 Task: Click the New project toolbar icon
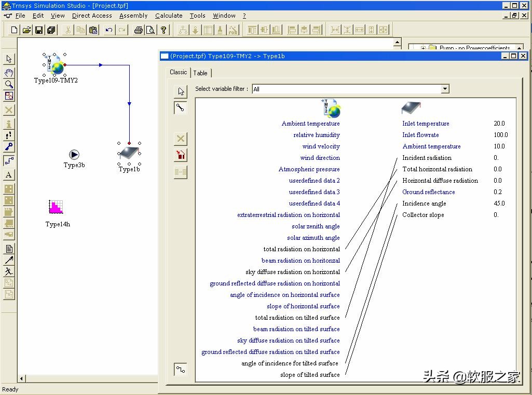tap(14, 30)
